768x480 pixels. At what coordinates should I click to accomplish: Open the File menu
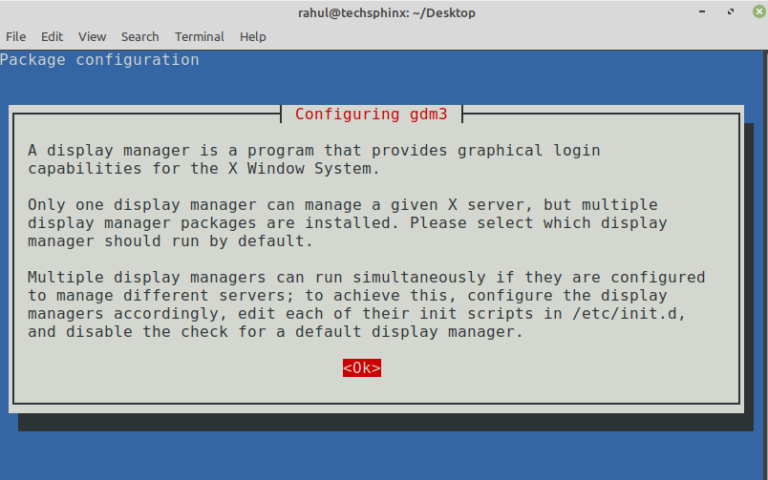pyautogui.click(x=15, y=36)
